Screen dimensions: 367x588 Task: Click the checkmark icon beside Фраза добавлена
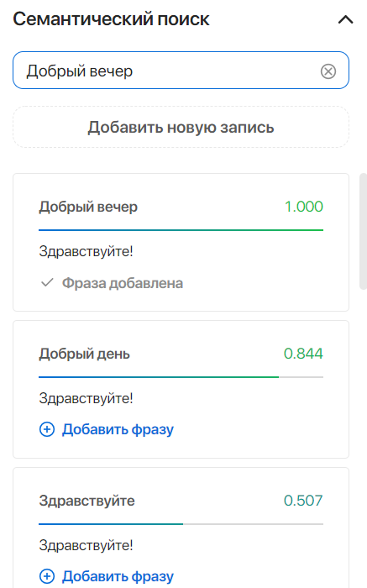pos(47,282)
